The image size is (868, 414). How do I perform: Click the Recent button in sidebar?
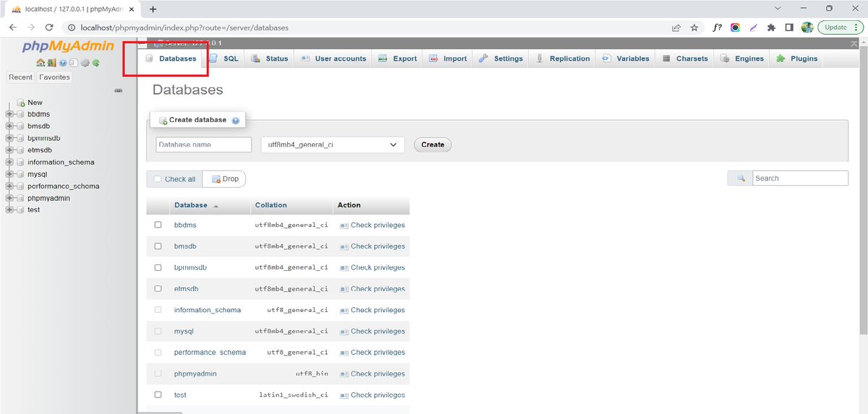[20, 77]
